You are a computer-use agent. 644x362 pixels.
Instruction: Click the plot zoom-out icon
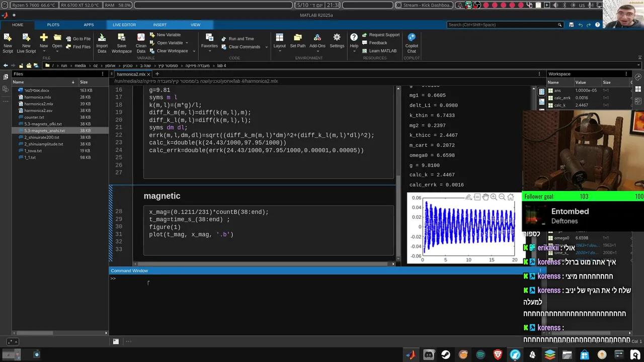coord(502,197)
